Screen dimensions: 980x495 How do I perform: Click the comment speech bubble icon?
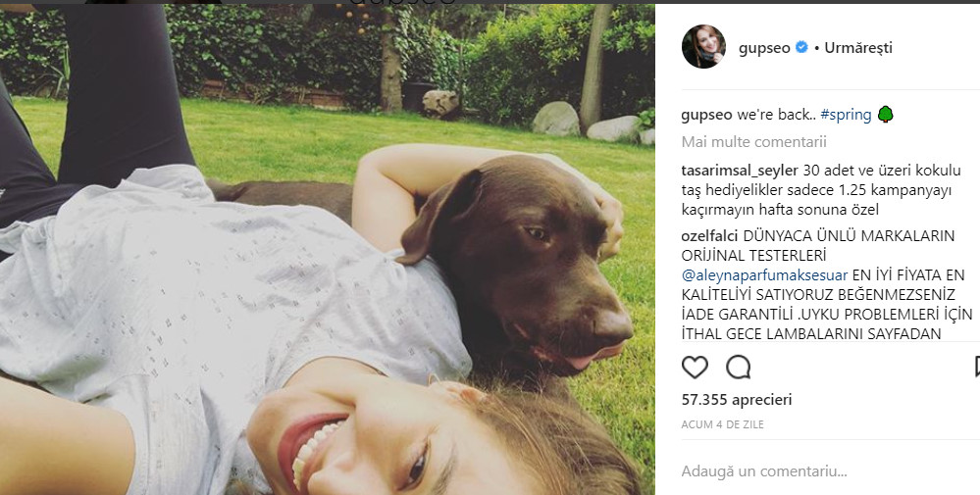point(738,367)
